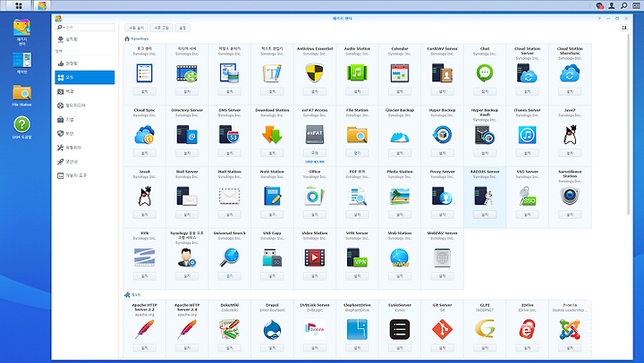This screenshot has width=644, height=363.
Task: Click the Settings toolbar button
Action: (182, 28)
